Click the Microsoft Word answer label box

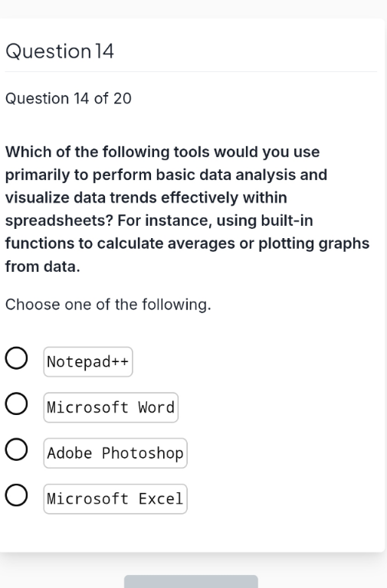(110, 407)
